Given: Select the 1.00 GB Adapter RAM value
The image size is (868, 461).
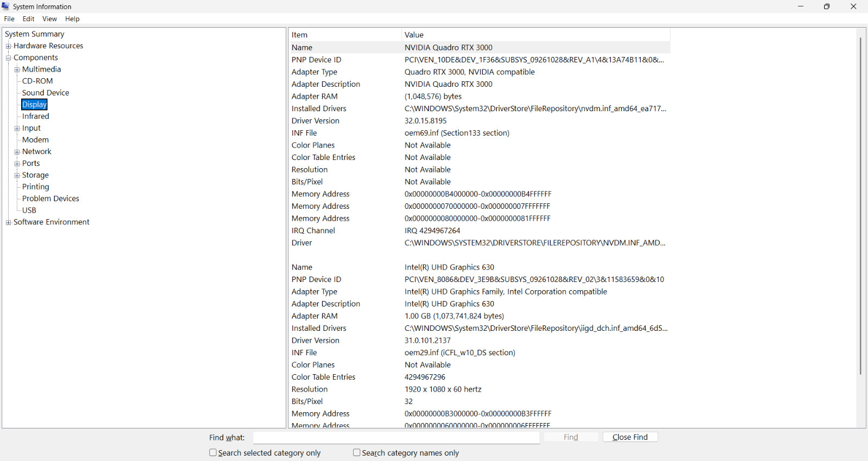Looking at the screenshot, I should (454, 316).
